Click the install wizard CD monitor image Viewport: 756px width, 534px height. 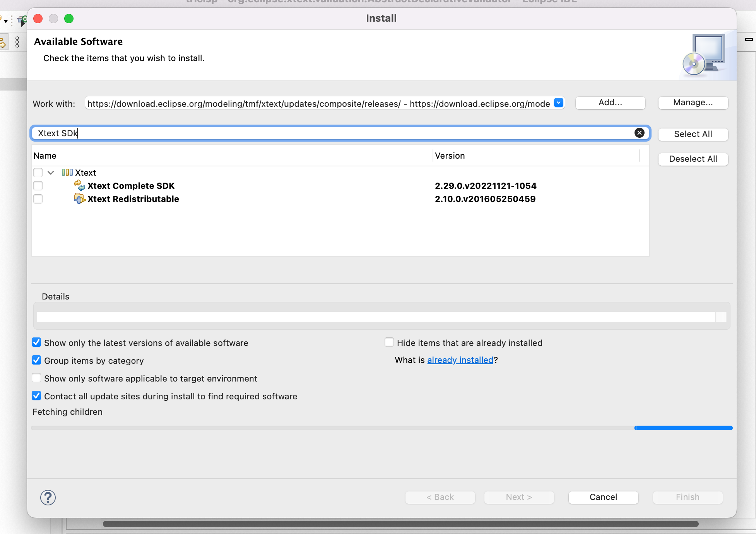pos(705,55)
